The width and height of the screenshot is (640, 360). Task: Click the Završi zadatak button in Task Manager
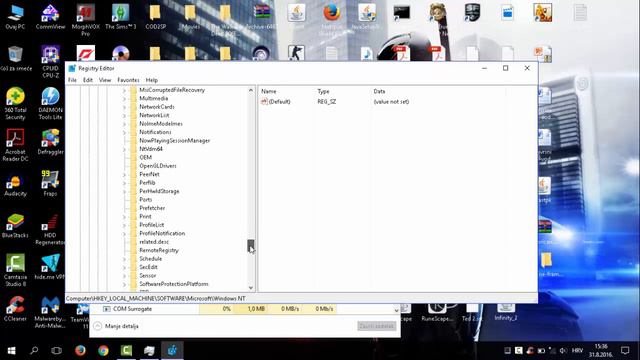pyautogui.click(x=377, y=326)
